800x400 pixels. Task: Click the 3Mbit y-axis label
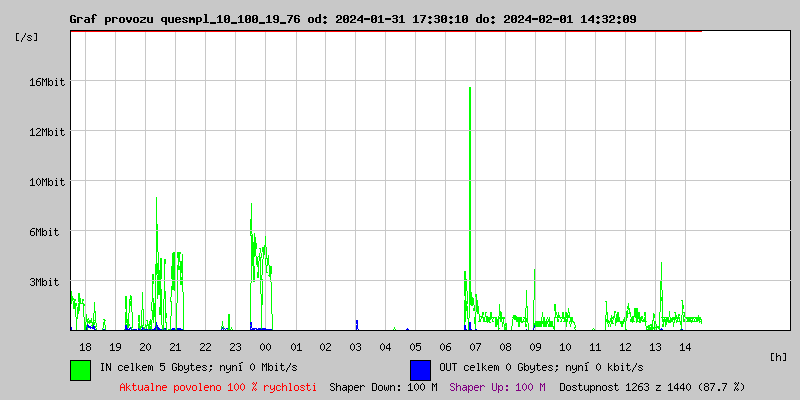point(43,282)
